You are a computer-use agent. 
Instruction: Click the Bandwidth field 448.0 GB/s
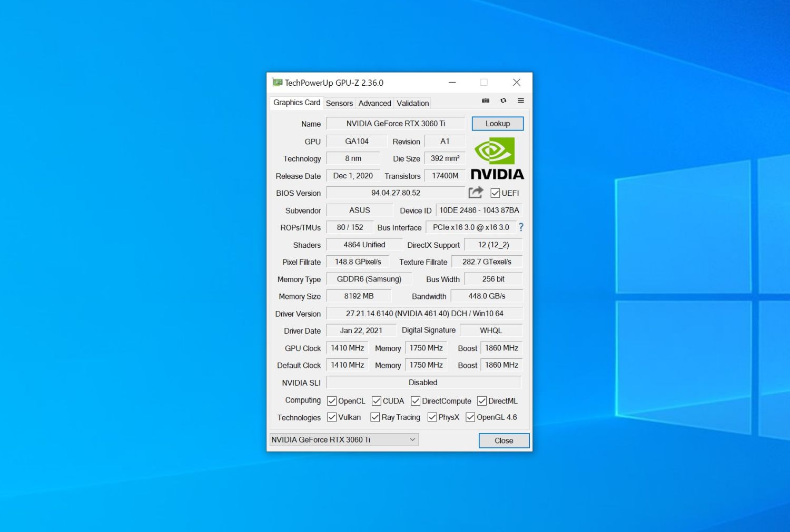(x=487, y=296)
